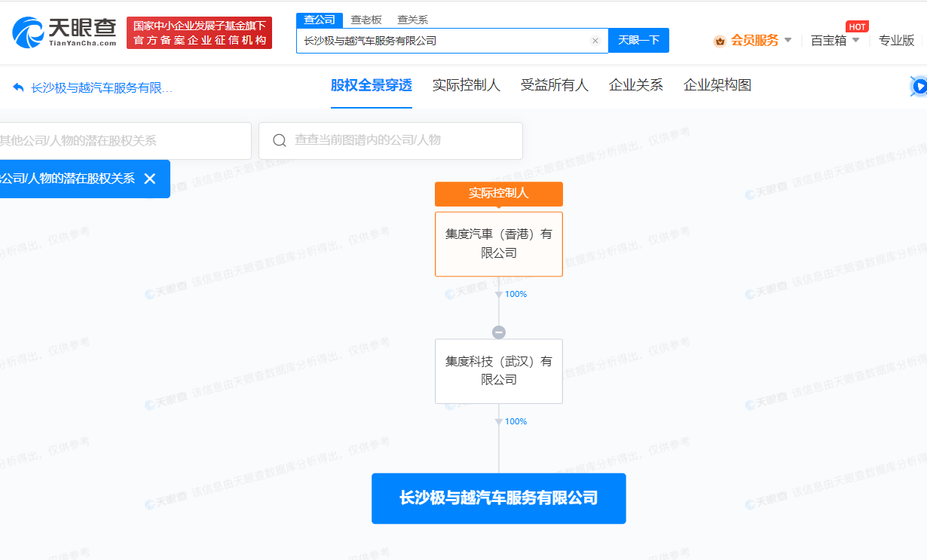
Task: Click the member crown icon
Action: [720, 41]
